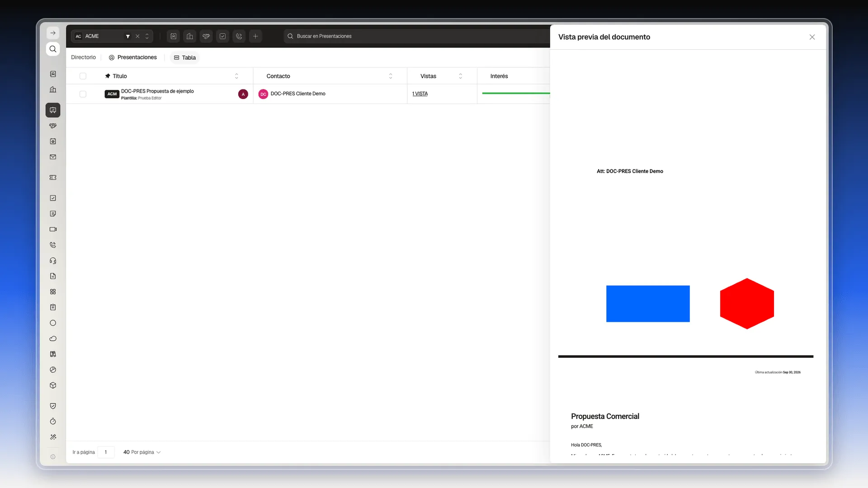Open the calendar star events icon in sidebar
868x488 pixels.
(x=53, y=141)
